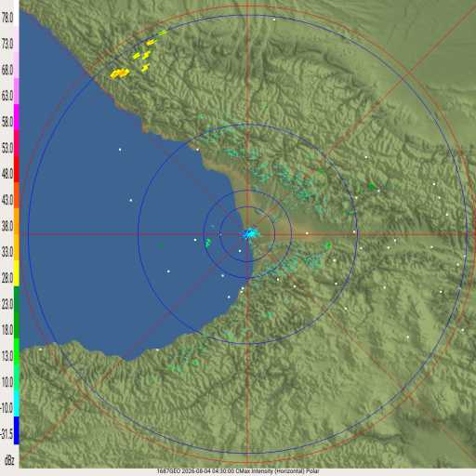Select the topmost yellow echo in northwest
The height and width of the screenshot is (476, 476).
162,32
